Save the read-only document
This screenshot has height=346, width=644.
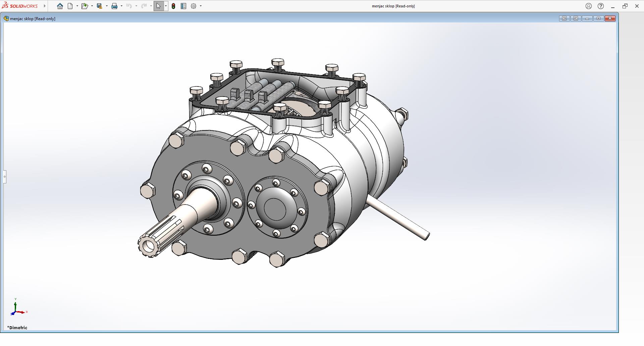pyautogui.click(x=99, y=6)
